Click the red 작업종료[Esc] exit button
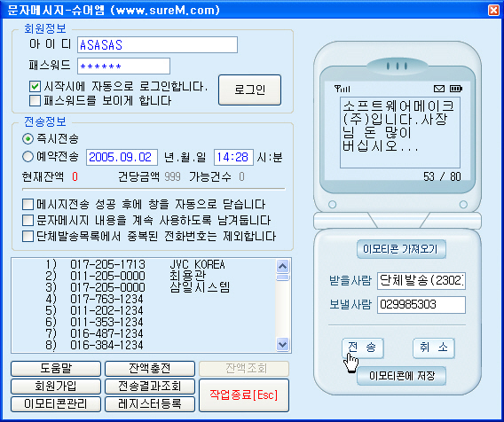Image resolution: width=504 pixels, height=422 pixels. pos(244,395)
